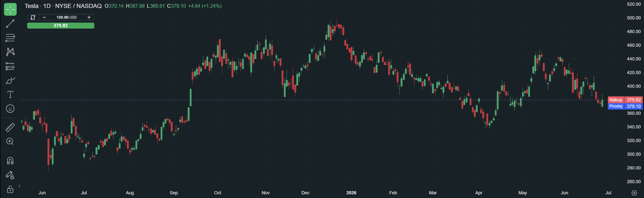This screenshot has height=198, width=644.
Task: Open the long position forecasting tool
Action: click(10, 66)
